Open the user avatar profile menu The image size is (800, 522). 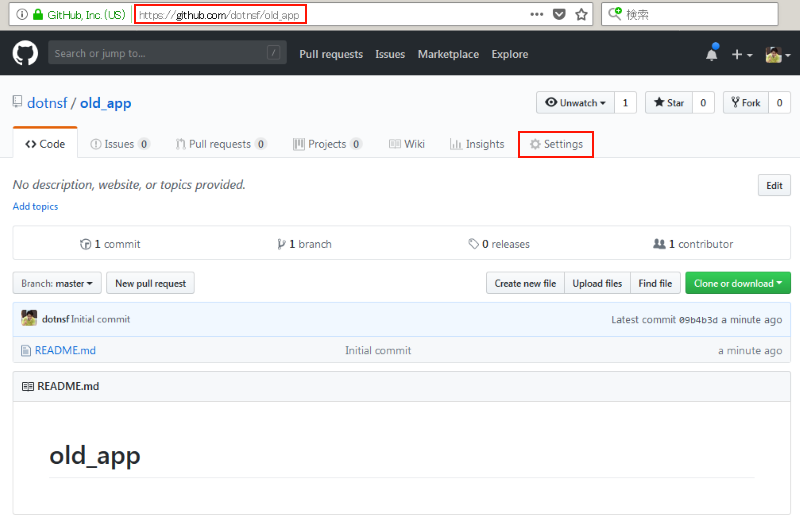(x=778, y=54)
